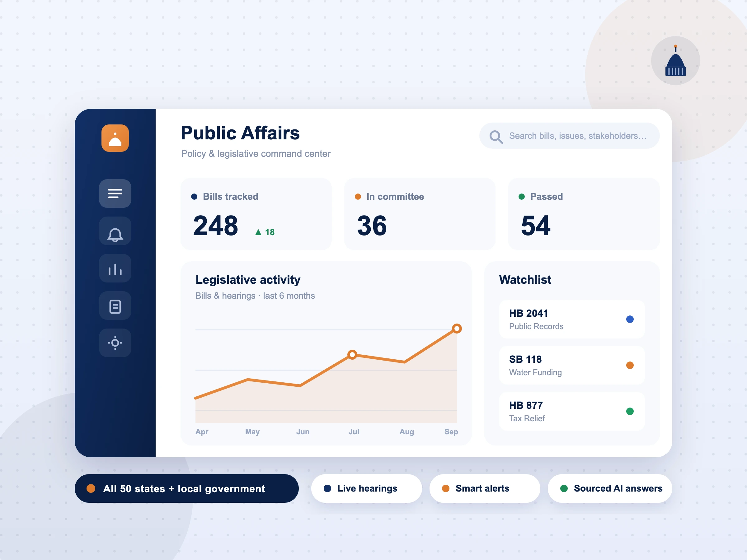Click the green status dot on HB 877
Image resolution: width=747 pixels, height=560 pixels.
click(x=630, y=411)
